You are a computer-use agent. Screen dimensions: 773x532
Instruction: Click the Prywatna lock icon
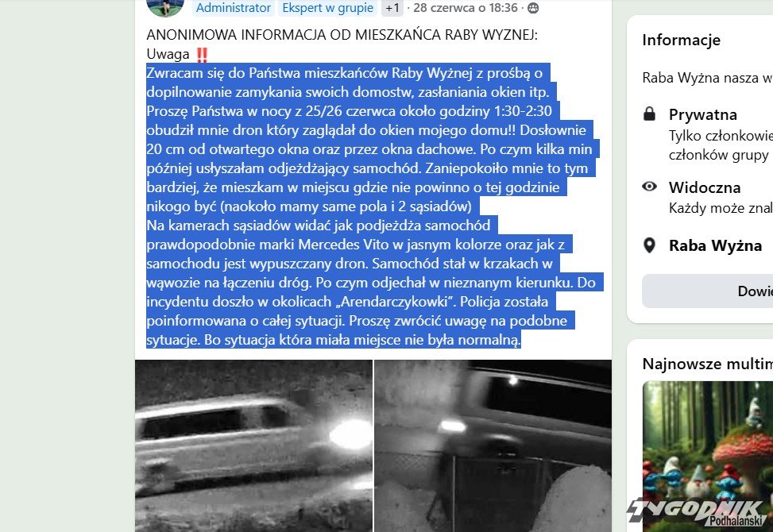(650, 114)
